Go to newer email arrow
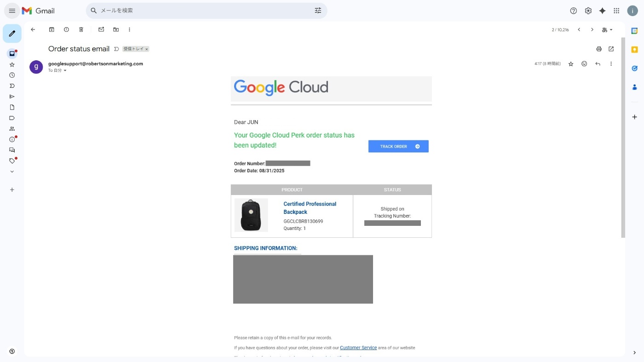The height and width of the screenshot is (362, 644). [x=579, y=29]
